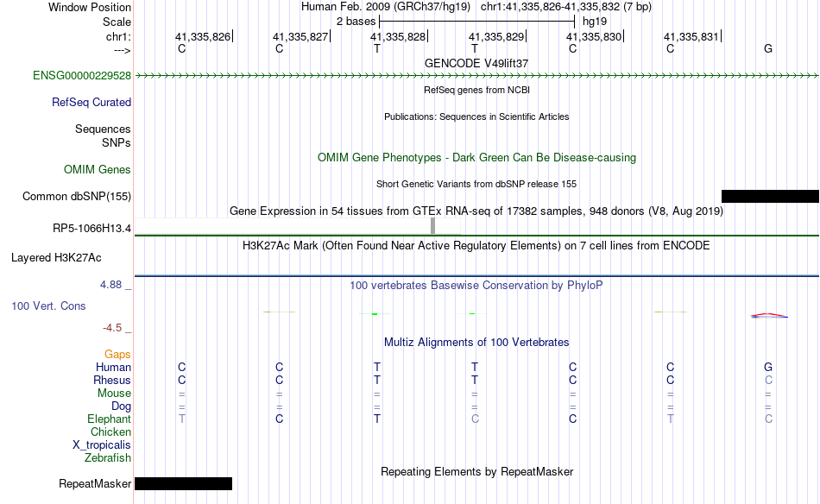
Task: Click the 41,335,830 ruler coordinate
Action: tap(594, 36)
